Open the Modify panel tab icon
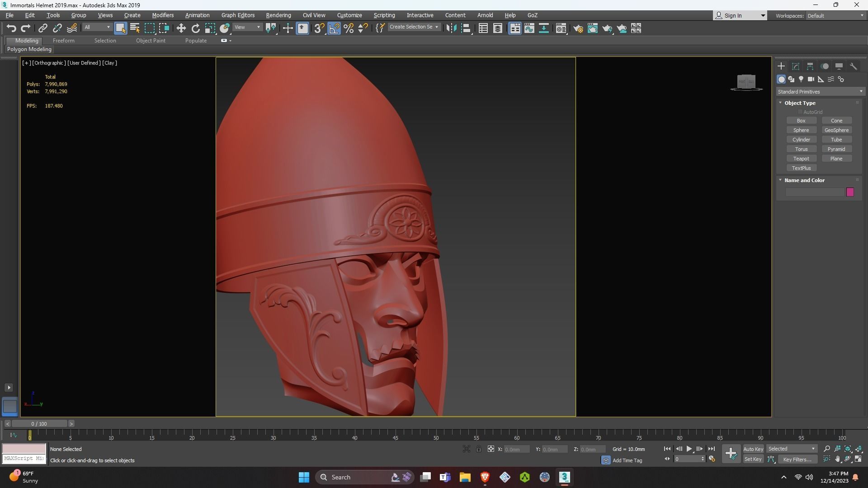Screen dimensions: 868x488 (x=796, y=66)
